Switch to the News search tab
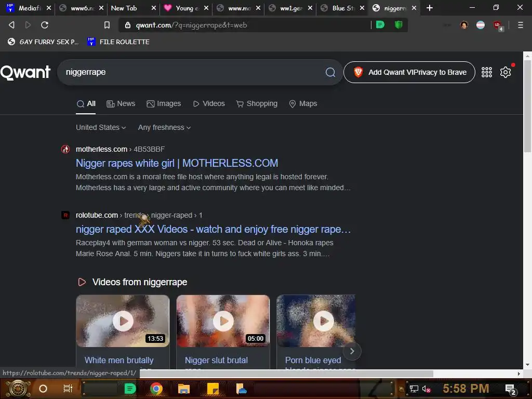The width and height of the screenshot is (532, 399). coord(121,104)
